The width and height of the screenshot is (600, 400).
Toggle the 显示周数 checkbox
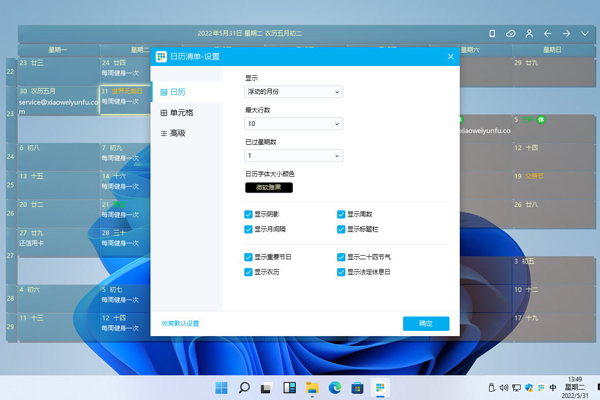341,214
